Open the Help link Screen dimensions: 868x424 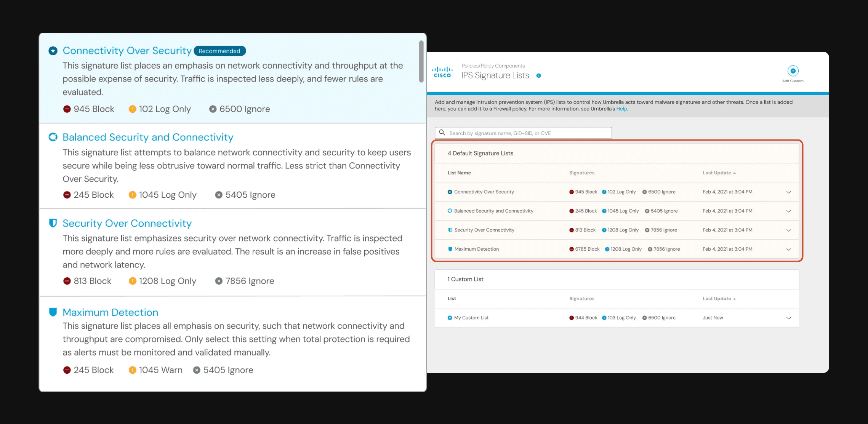point(621,109)
